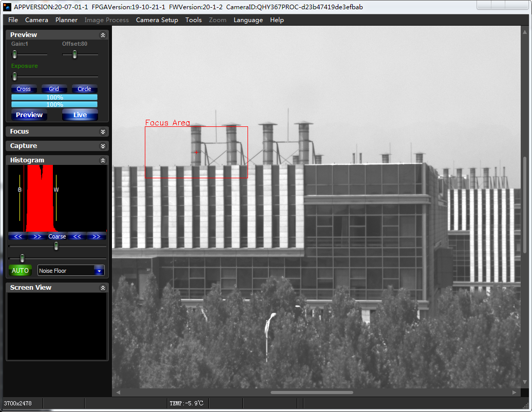Viewport: 532px width, 412px height.
Task: Click the 3700x2478 resolution in status bar
Action: (17, 403)
